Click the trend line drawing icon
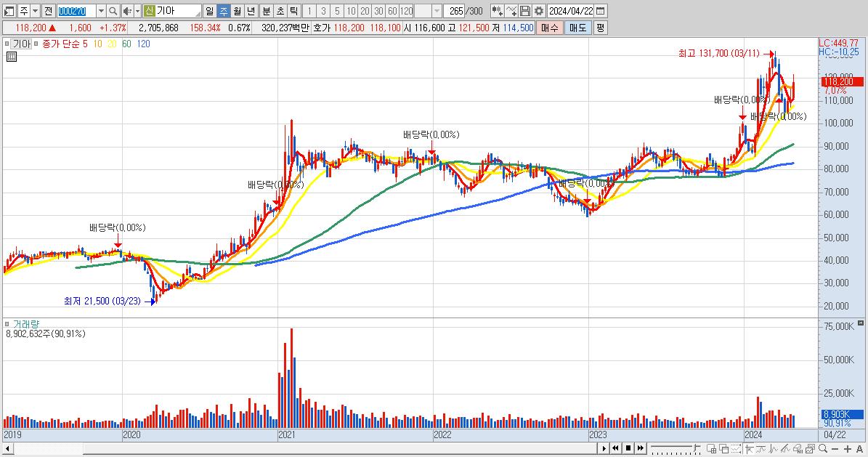868x457 pixels. click(785, 448)
